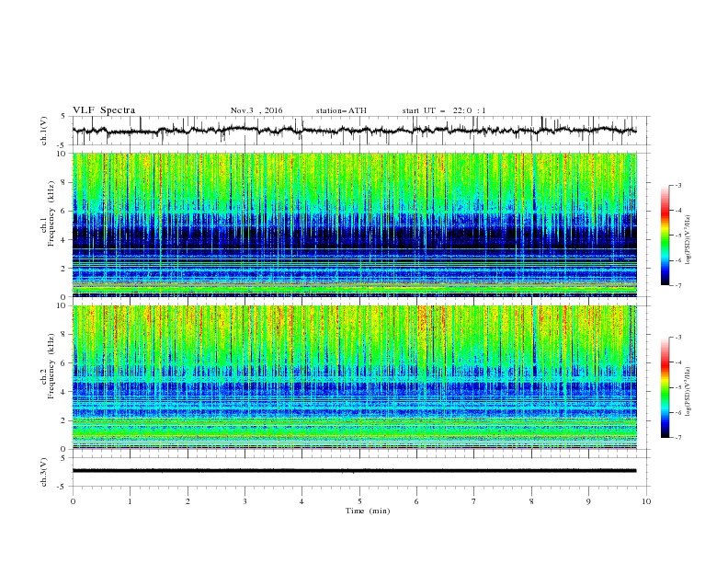728x563 pixels.
Task: Click the time axis tick label '3'
Action: point(245,501)
